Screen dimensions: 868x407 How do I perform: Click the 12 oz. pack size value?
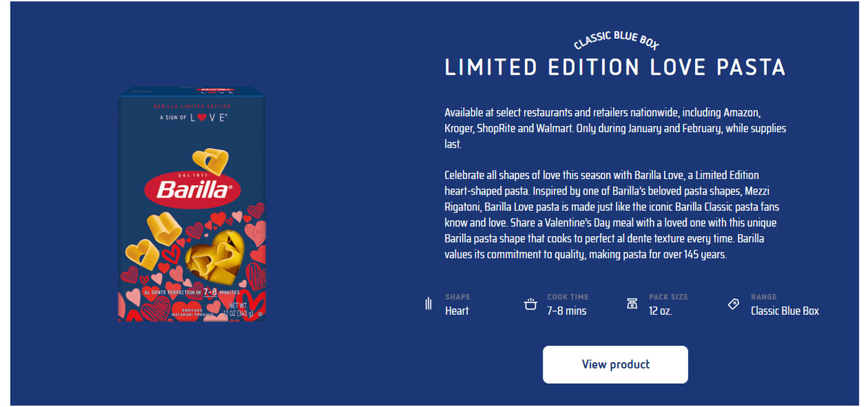click(660, 311)
